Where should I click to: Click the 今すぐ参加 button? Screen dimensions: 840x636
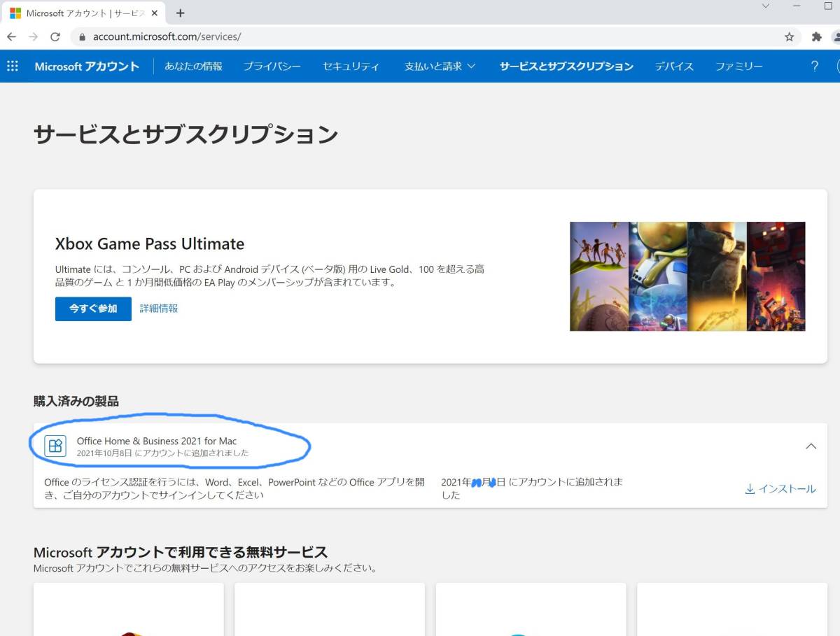[93, 309]
